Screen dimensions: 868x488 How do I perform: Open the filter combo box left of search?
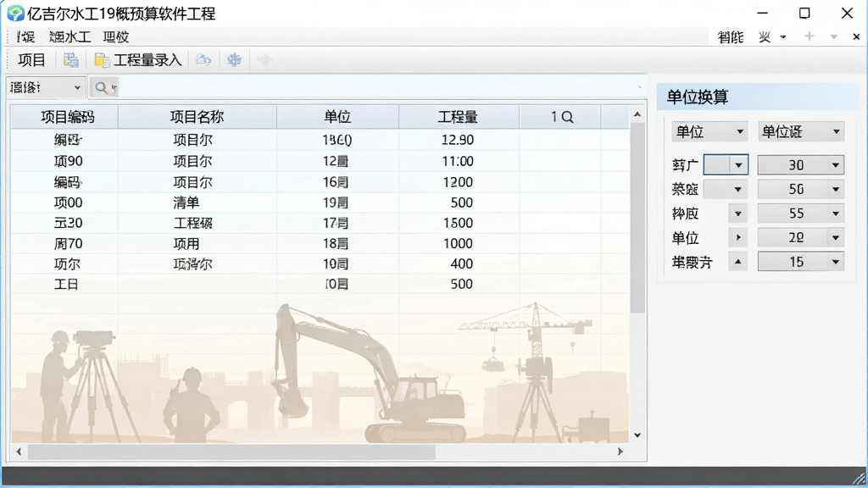(46, 87)
